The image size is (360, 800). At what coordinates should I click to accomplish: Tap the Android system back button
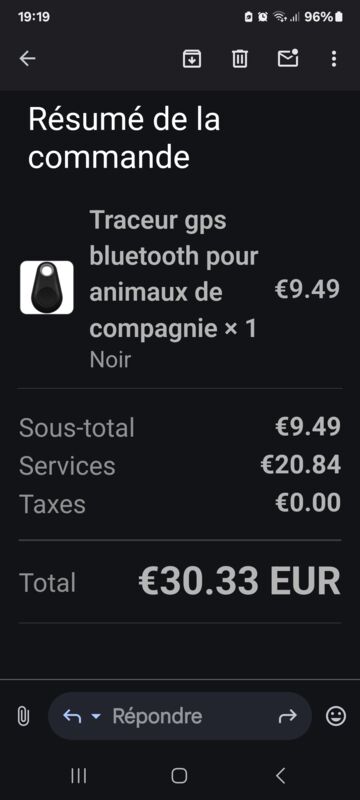tap(280, 776)
